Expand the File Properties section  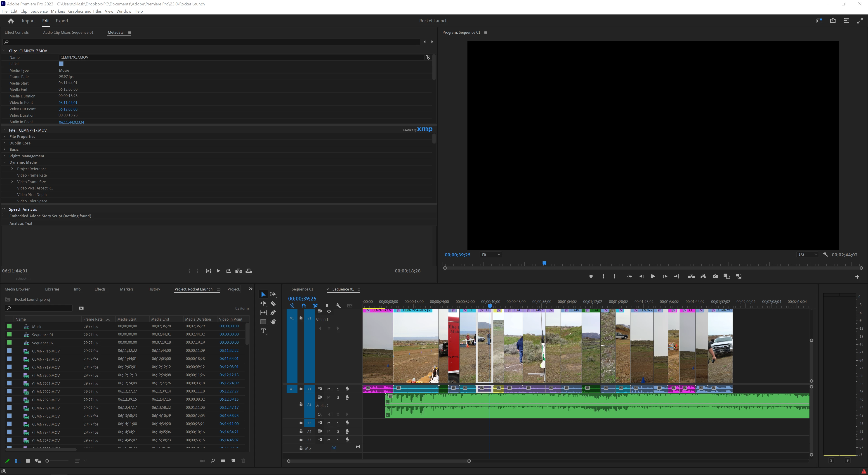tap(4, 137)
